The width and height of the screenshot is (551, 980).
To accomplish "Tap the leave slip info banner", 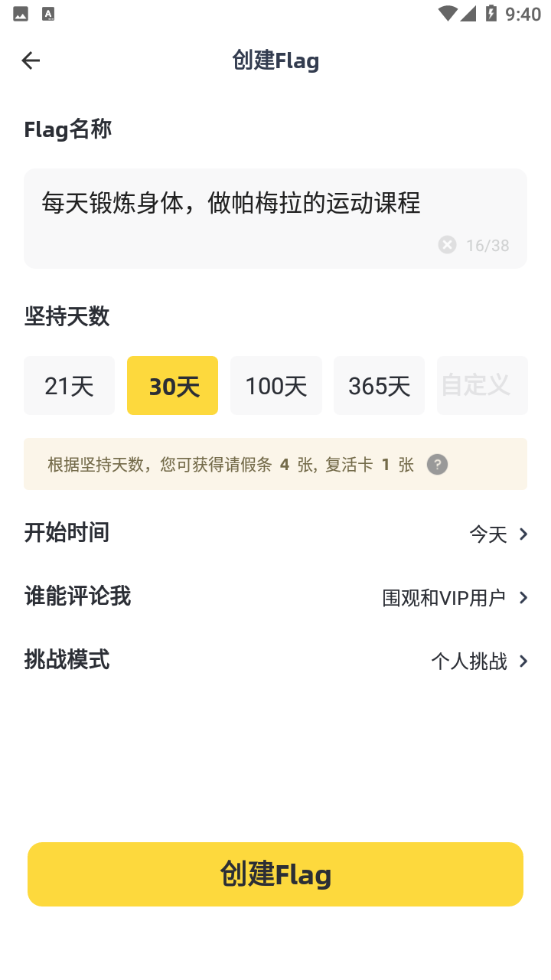I will tap(230, 465).
